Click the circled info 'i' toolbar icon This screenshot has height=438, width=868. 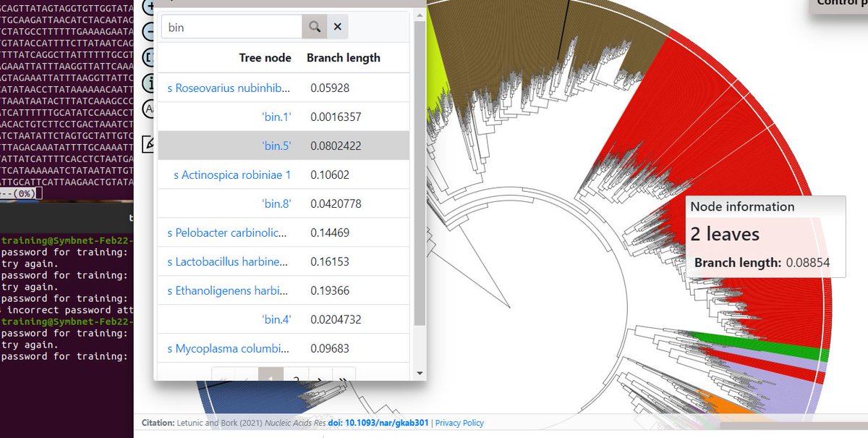[x=148, y=83]
